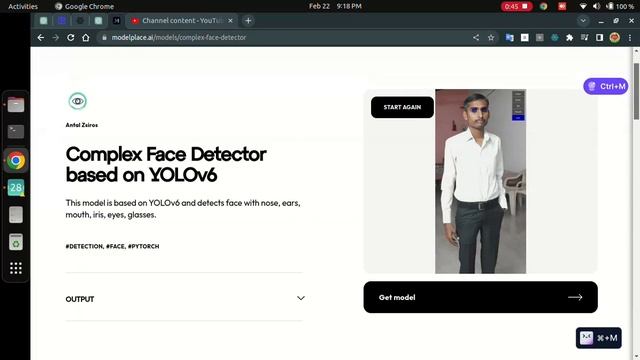Open the Google Translate extension
This screenshot has height=360, width=640.
point(509,38)
